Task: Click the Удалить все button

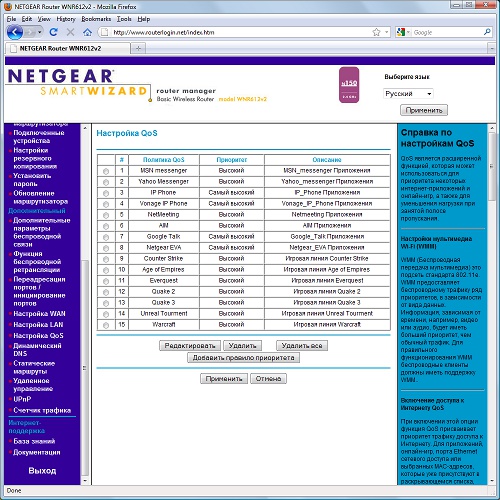Action: (302, 346)
